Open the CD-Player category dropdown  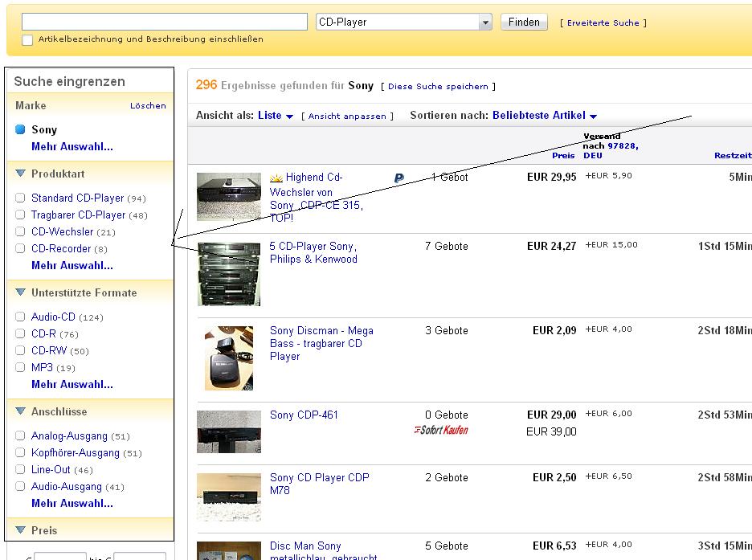point(404,22)
